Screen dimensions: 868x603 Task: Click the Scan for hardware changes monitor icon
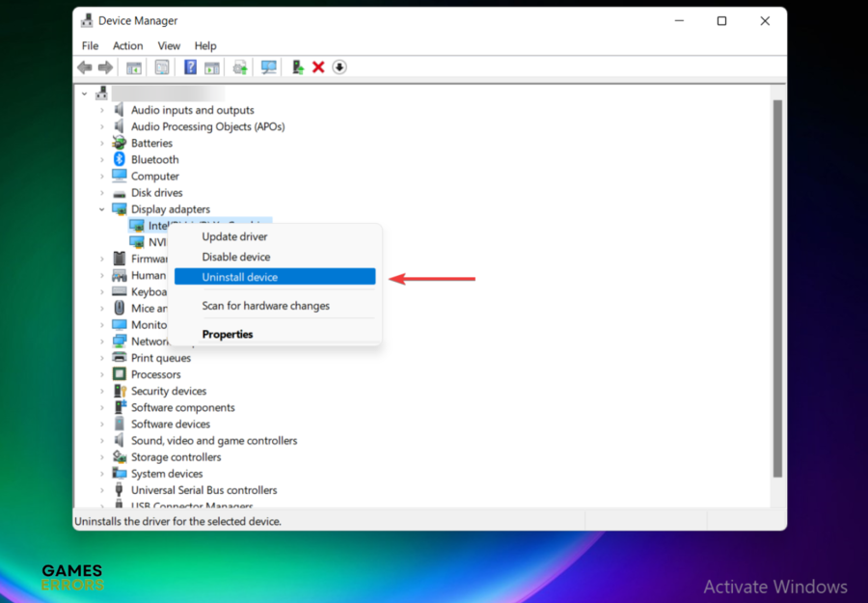pos(269,68)
